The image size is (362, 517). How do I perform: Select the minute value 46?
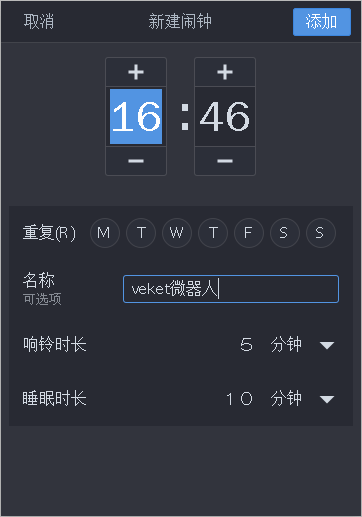tap(225, 116)
